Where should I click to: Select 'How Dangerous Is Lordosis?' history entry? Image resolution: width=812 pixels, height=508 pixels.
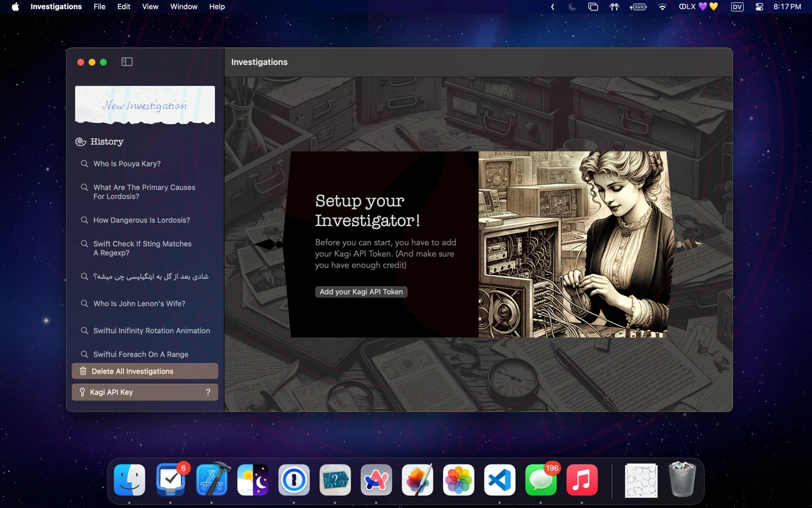(x=142, y=220)
